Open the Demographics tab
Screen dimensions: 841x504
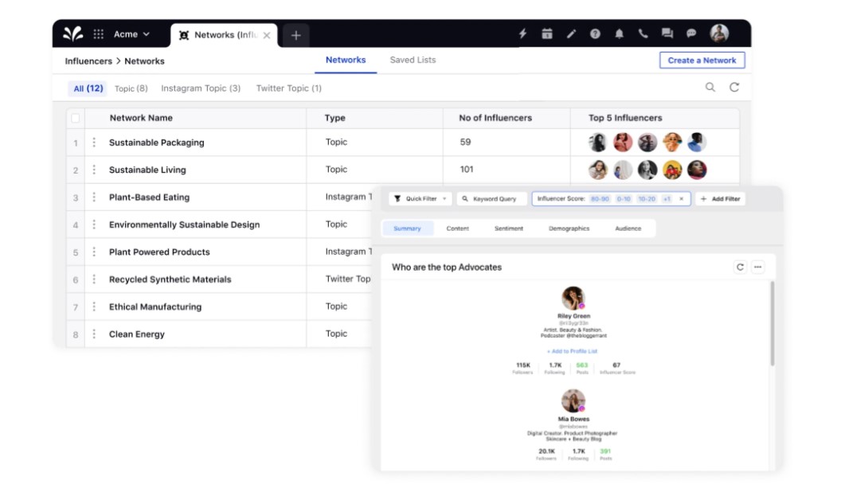[x=569, y=229]
